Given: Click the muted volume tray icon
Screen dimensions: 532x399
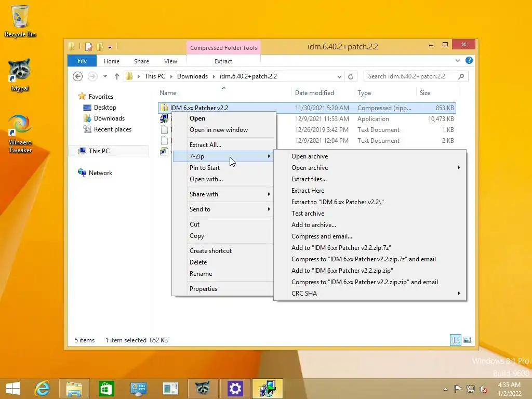Looking at the screenshot, I should (x=483, y=389).
